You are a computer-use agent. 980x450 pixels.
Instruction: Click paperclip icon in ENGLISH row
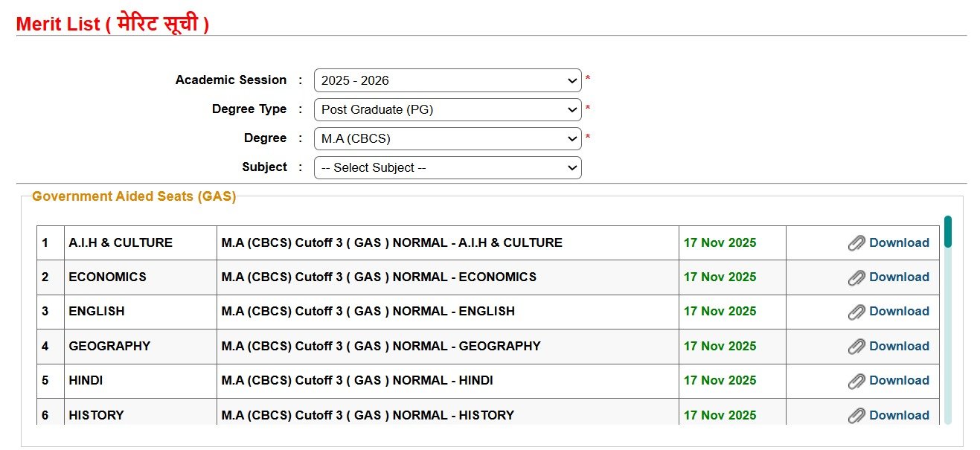856,312
